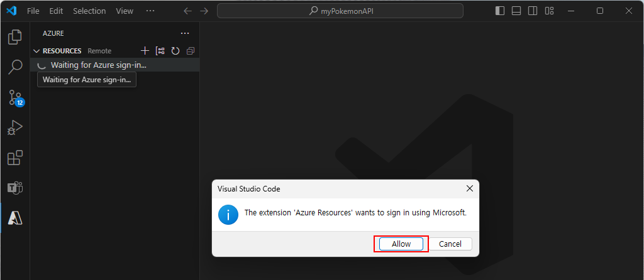This screenshot has height=280, width=644.
Task: Click Allow to sign in with Microsoft
Action: coord(401,244)
